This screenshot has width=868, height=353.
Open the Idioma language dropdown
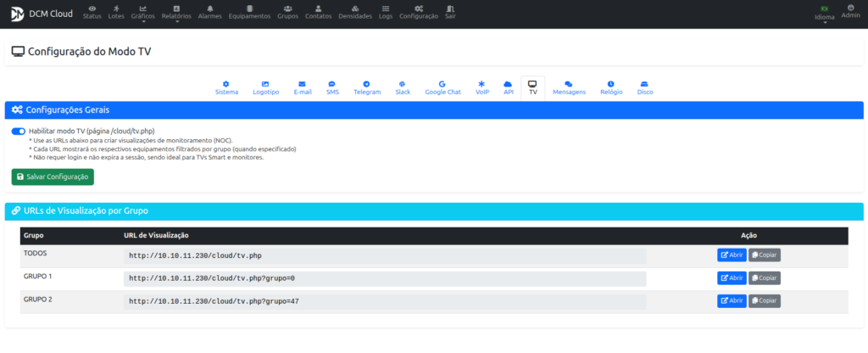[x=824, y=14]
